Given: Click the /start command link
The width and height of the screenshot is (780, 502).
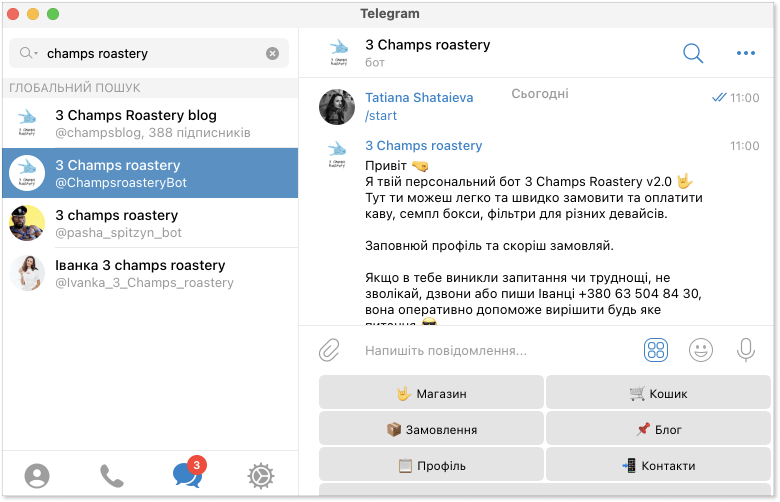Looking at the screenshot, I should tap(381, 115).
